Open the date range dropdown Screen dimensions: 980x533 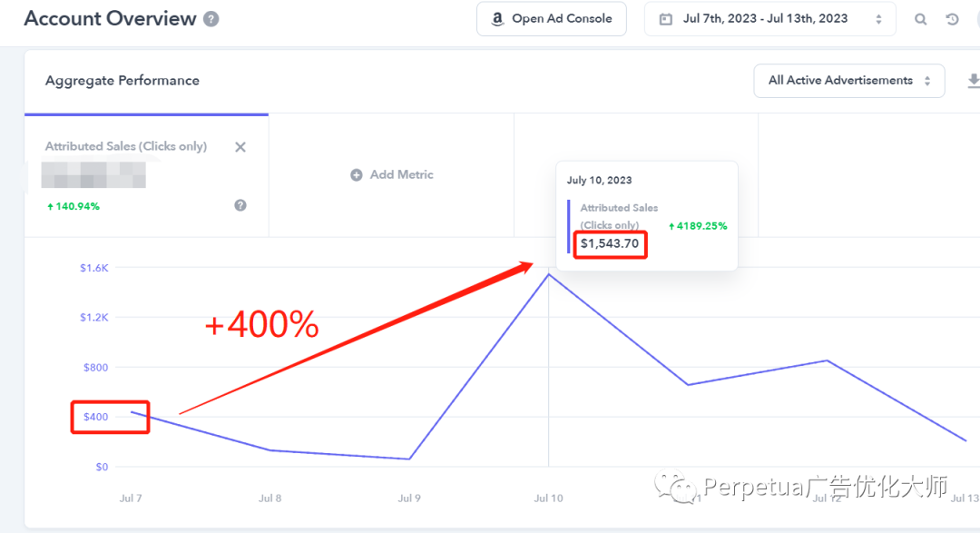coord(769,19)
